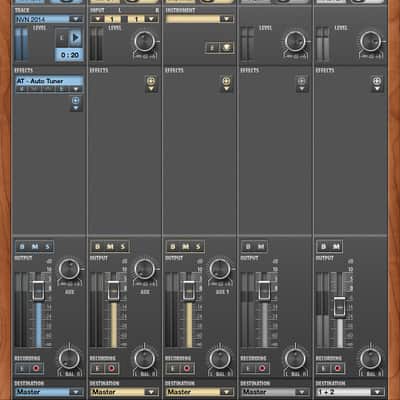Click the B button on the blue track
This screenshot has height=400, width=400.
22,247
